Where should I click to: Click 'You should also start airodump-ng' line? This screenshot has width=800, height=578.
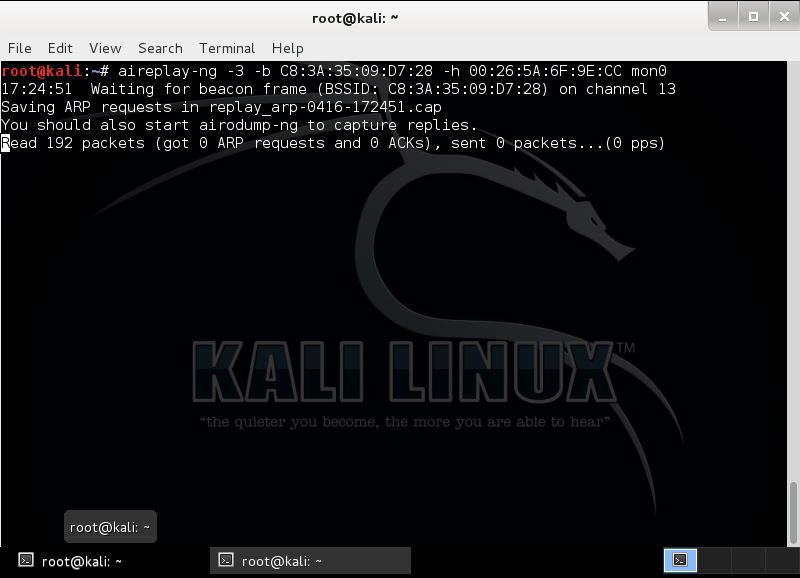point(239,125)
